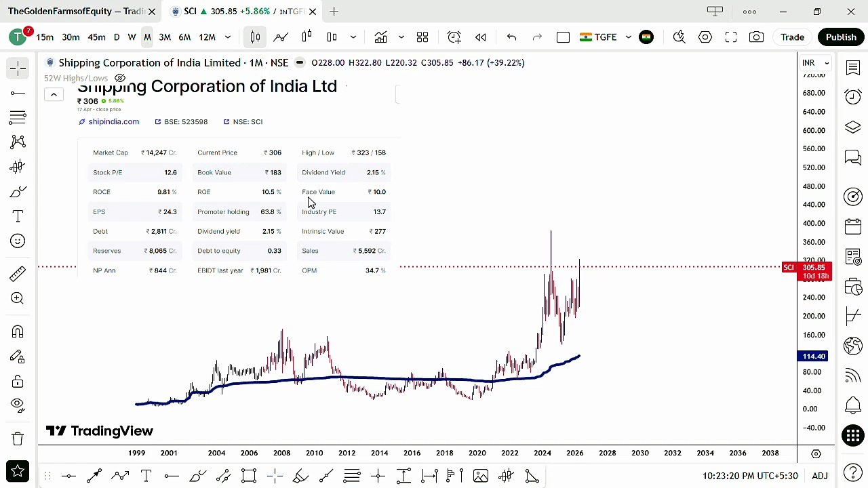Viewport: 868px width, 488px height.
Task: Start bar replay from top toolbar
Action: coord(481,37)
